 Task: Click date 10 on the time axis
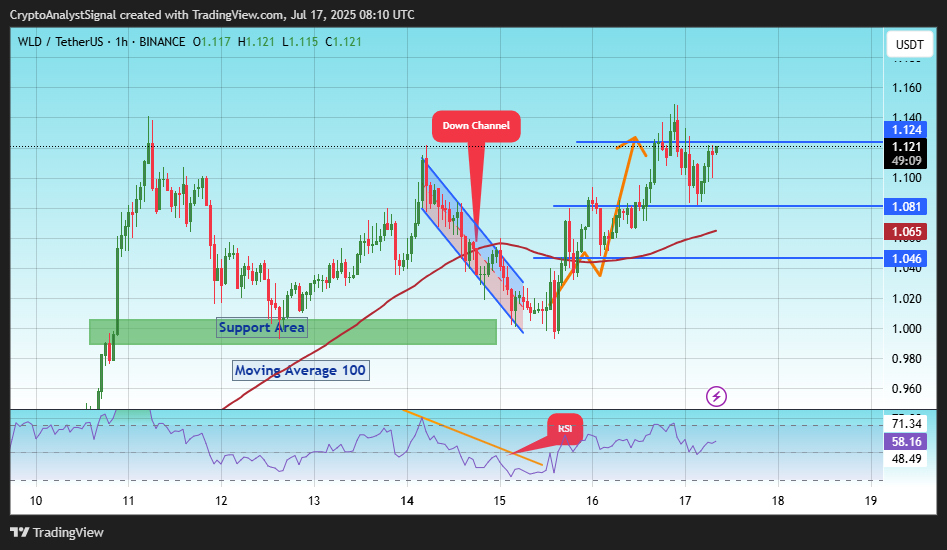click(x=36, y=500)
